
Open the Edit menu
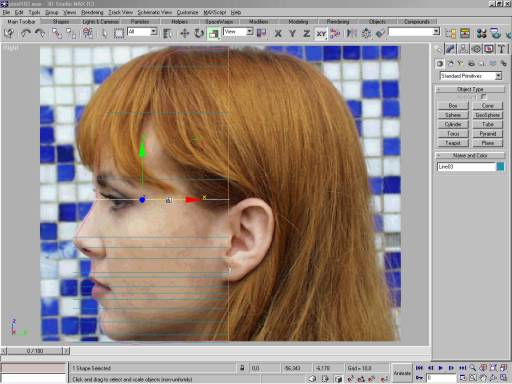(x=19, y=12)
